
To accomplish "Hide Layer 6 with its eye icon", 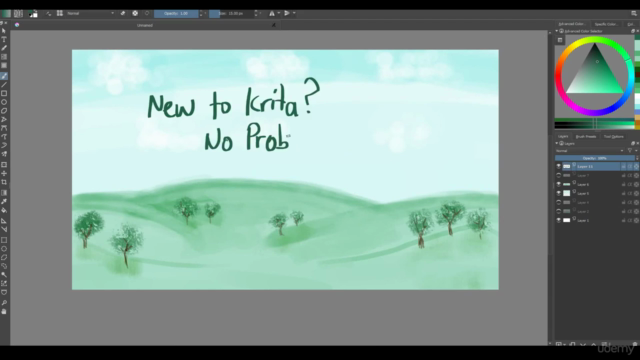I will click(x=559, y=184).
